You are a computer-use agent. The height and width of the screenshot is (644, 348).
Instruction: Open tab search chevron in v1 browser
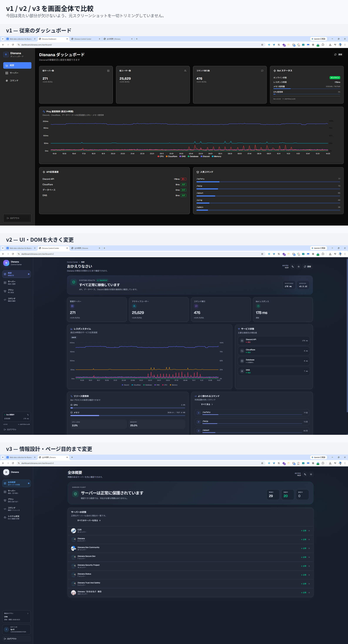point(3,39)
